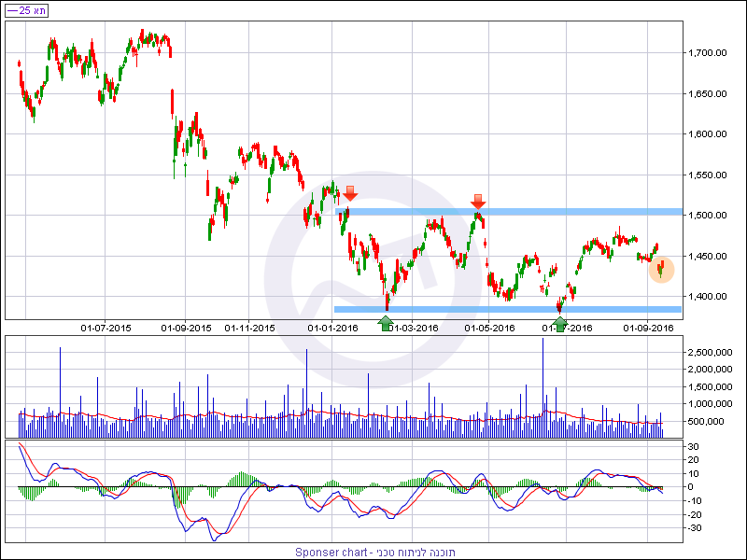
Task: Click the red down arrow near January 2016
Action: click(x=350, y=193)
